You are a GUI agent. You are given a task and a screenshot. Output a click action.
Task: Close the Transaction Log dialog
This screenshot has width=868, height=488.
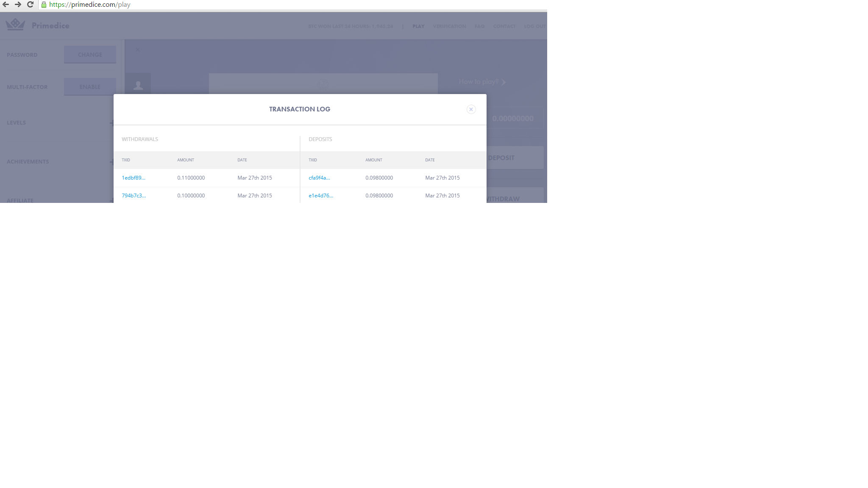471,109
